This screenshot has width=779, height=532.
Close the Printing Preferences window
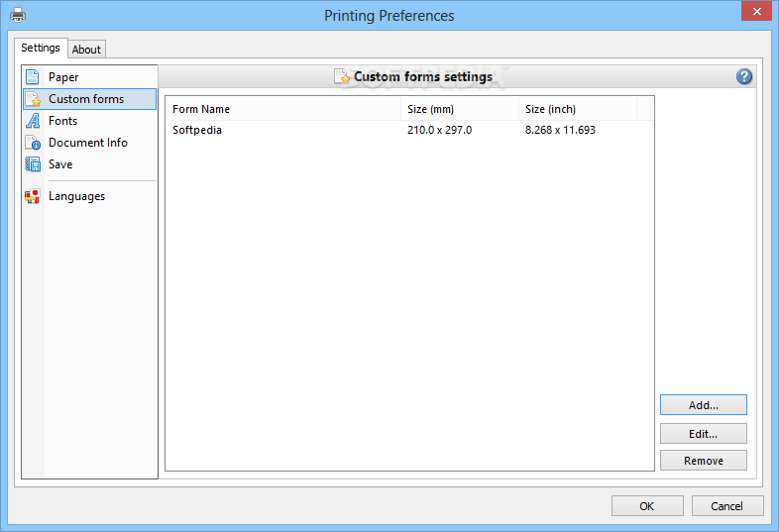[756, 11]
